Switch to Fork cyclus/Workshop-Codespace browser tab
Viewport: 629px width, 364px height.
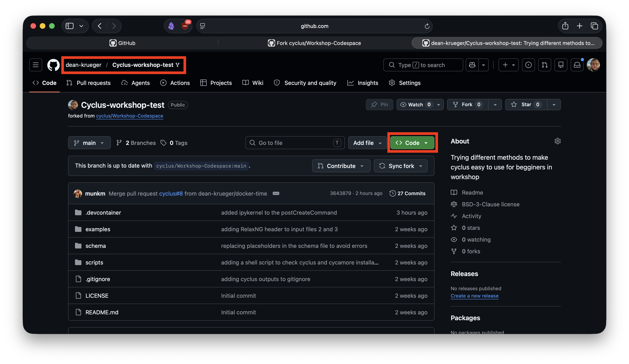(x=314, y=43)
